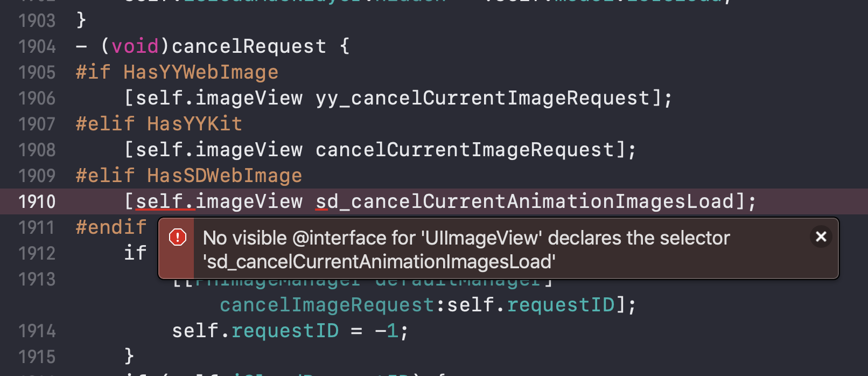The image size is (868, 376).
Task: Click the 'void' return type keyword
Action: pos(135,46)
